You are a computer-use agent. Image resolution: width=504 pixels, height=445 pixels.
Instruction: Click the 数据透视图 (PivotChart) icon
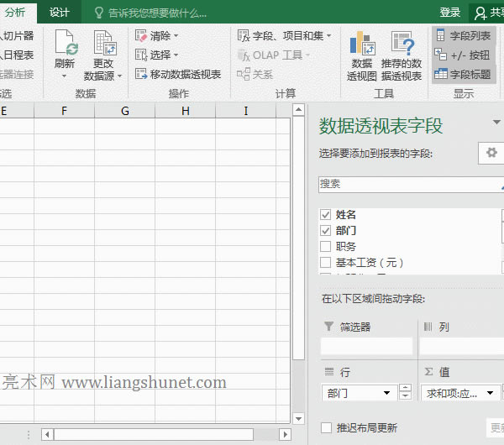362,44
